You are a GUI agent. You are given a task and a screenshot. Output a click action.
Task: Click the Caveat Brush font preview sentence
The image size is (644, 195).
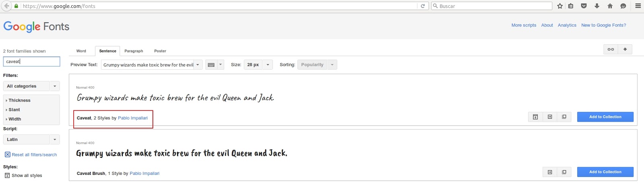[x=182, y=153]
